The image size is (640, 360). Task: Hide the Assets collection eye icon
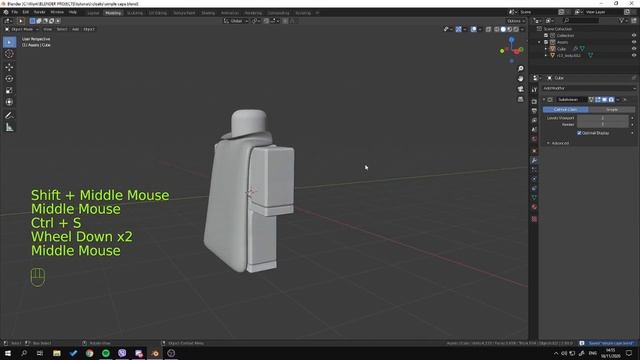click(634, 42)
